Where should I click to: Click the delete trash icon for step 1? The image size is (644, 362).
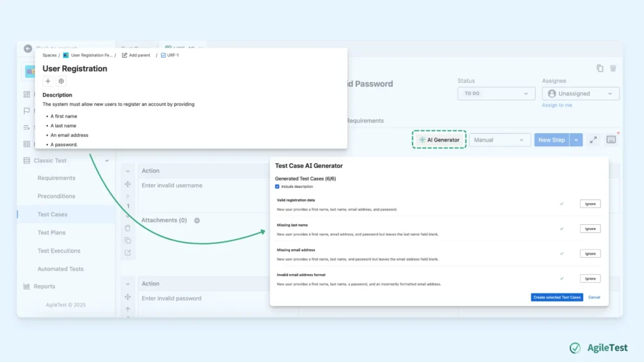point(128,228)
